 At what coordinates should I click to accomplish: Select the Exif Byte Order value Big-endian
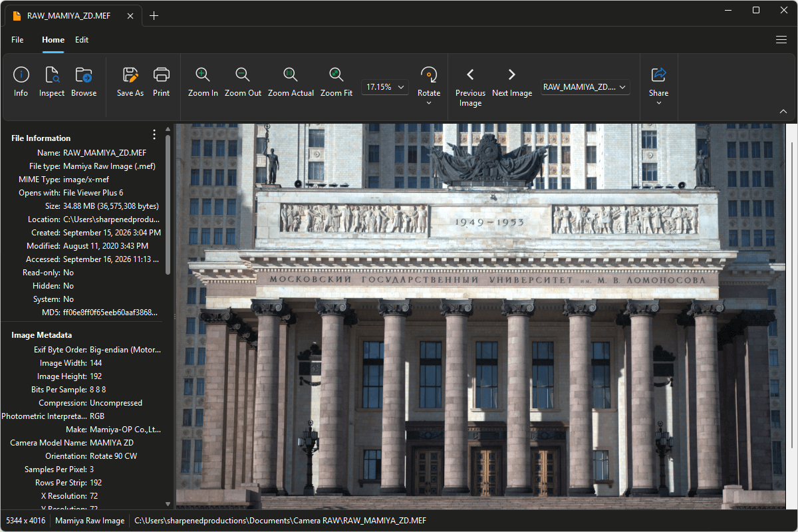coord(126,350)
